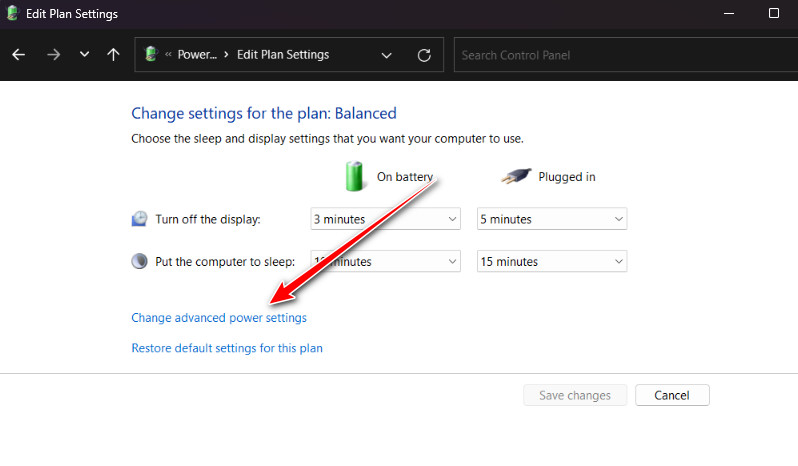This screenshot has height=466, width=798.
Task: Click the Put the computer to sleep moon icon
Action: [139, 261]
